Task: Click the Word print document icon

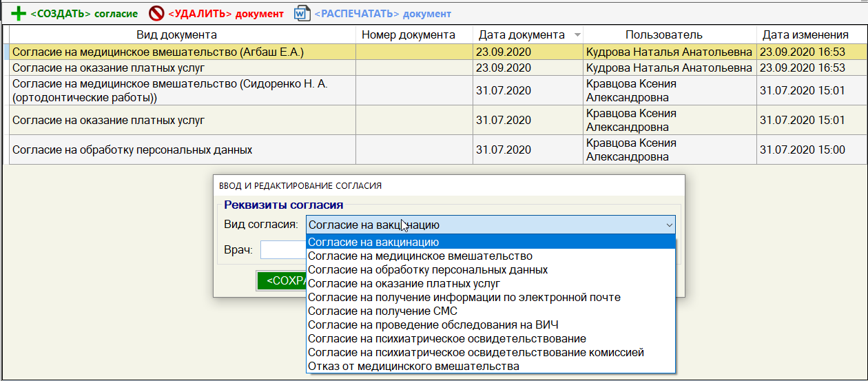Action: click(x=302, y=14)
